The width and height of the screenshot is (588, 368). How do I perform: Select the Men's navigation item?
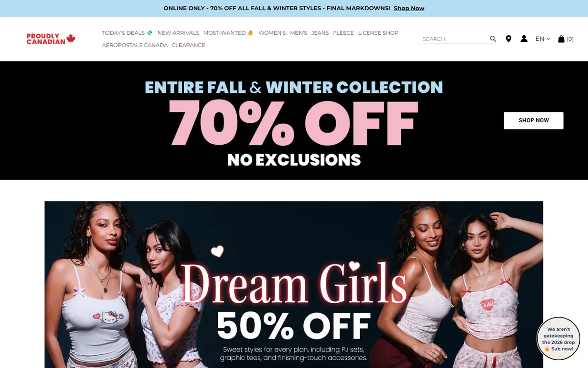[x=298, y=33]
